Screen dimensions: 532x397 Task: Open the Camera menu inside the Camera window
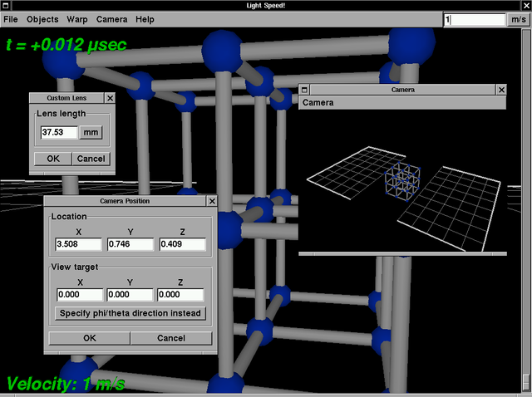318,103
